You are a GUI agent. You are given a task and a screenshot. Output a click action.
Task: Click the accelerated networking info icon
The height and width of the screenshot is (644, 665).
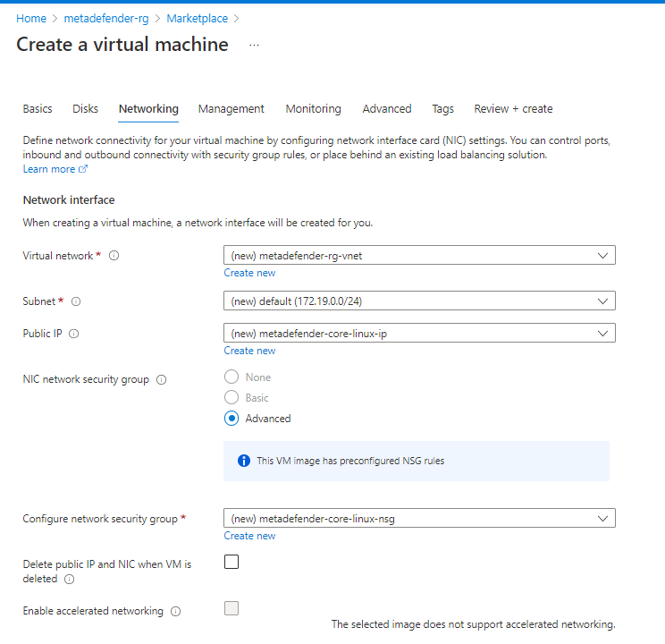pos(175,611)
